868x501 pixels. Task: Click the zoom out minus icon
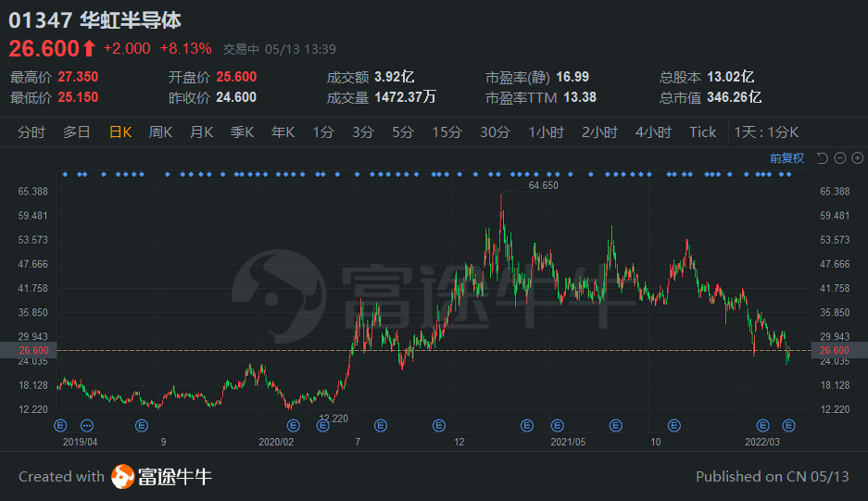[x=840, y=158]
